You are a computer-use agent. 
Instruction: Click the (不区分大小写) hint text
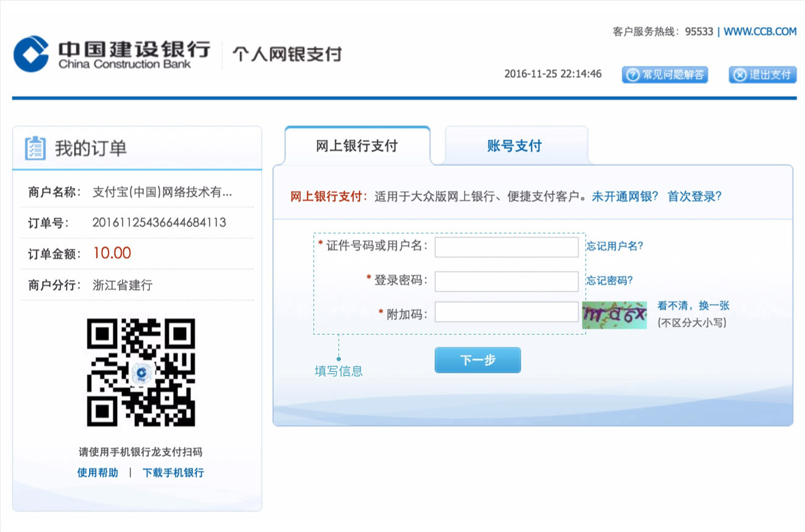[x=692, y=323]
